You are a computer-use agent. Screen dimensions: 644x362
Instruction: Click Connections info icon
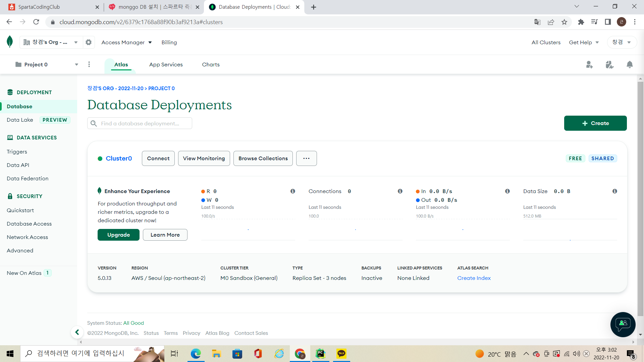tap(400, 191)
